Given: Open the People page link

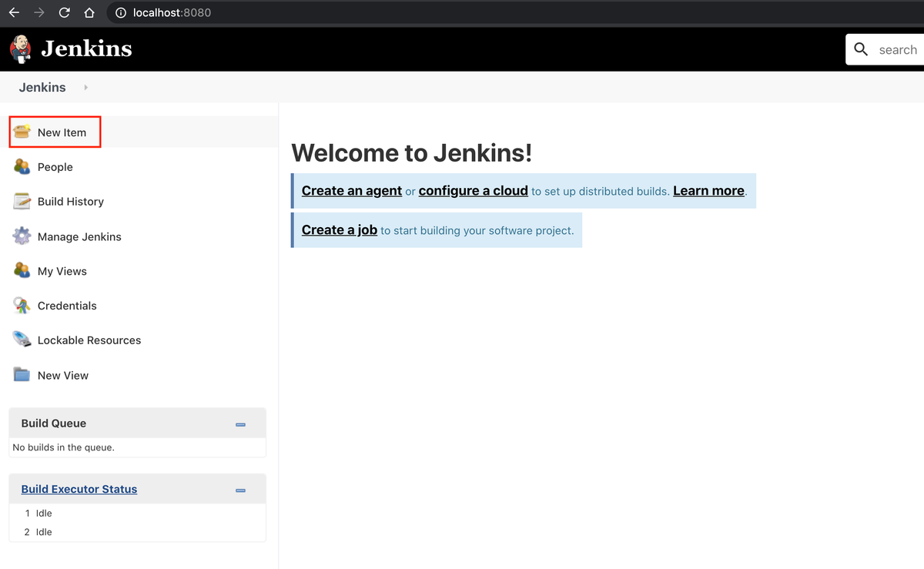Looking at the screenshot, I should tap(55, 167).
